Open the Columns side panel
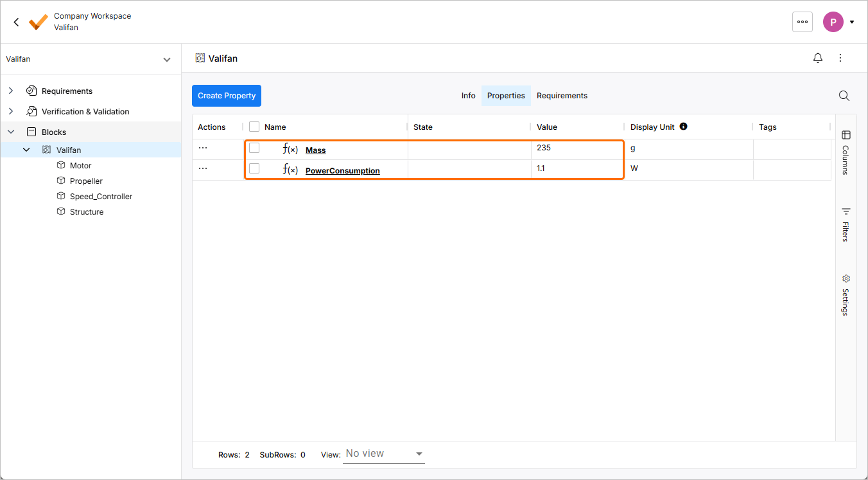The width and height of the screenshot is (868, 480). (846, 152)
